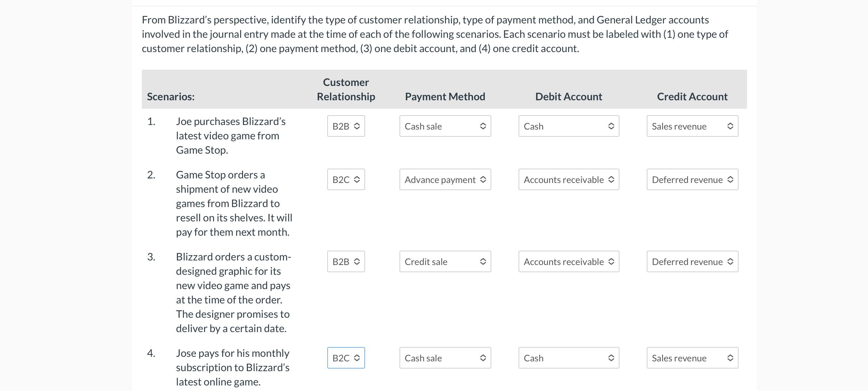This screenshot has width=868, height=391.
Task: Open scenario 4 Payment Method dropdown
Action: pyautogui.click(x=445, y=358)
